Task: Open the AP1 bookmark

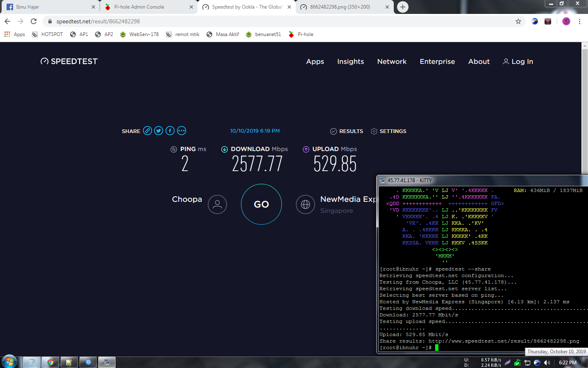Action: point(79,34)
